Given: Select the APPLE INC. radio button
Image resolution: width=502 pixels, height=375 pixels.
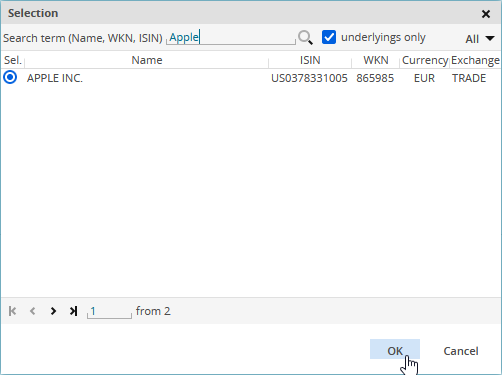Looking at the screenshot, I should [x=10, y=77].
